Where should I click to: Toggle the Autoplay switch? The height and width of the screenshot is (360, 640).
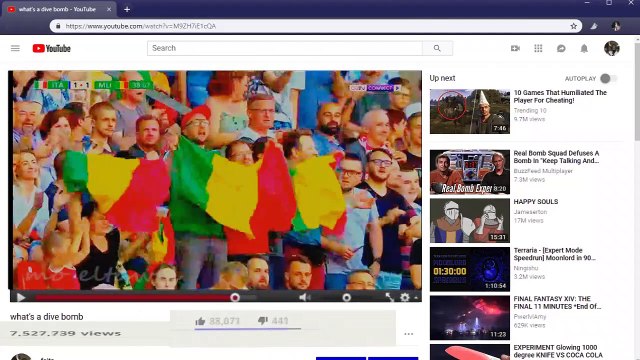608,78
